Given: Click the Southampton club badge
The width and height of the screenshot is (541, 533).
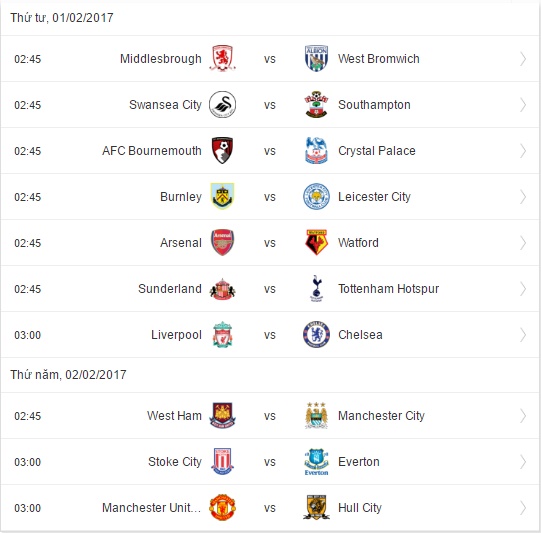Looking at the screenshot, I should click(x=316, y=105).
